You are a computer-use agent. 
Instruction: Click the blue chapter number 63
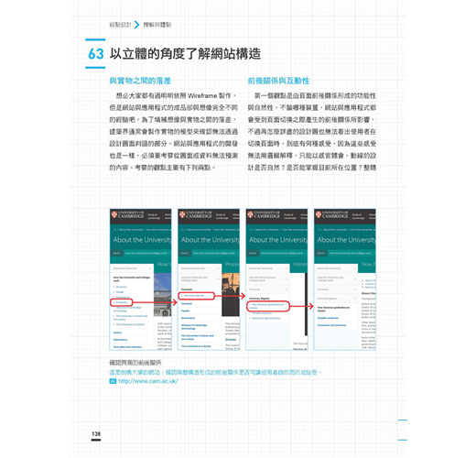click(96, 54)
